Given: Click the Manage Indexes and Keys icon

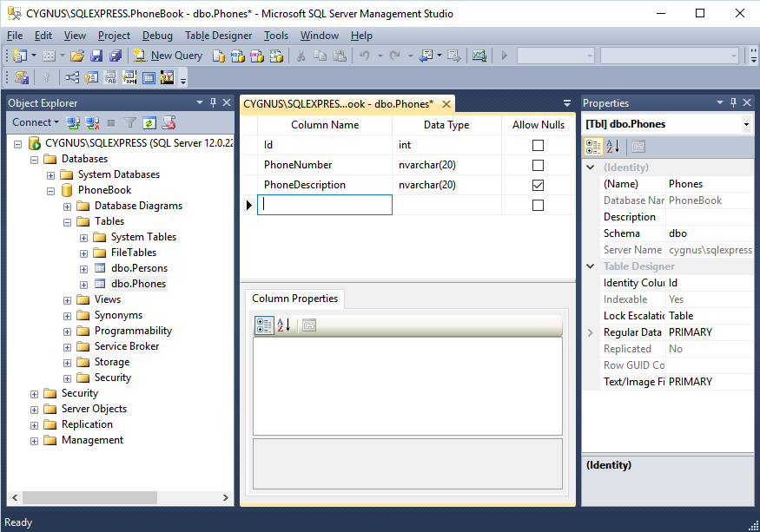Looking at the screenshot, I should (x=91, y=77).
